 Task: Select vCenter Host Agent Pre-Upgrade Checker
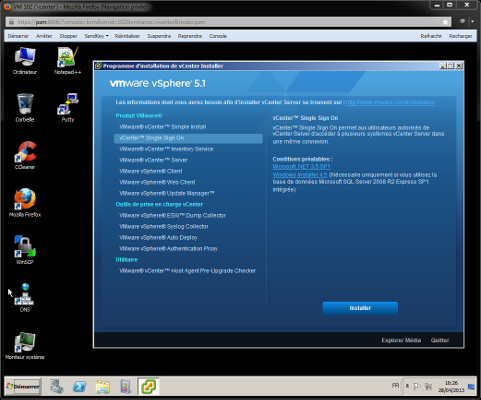(188, 271)
